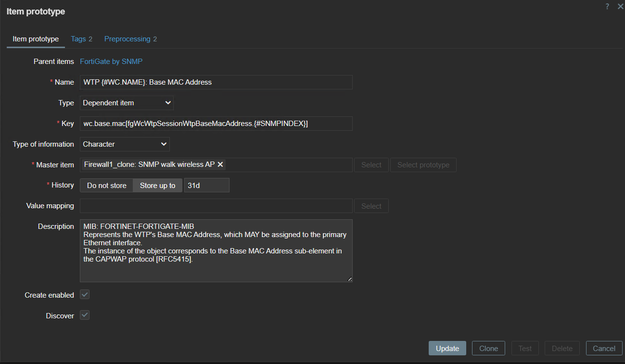Remove the SNMP walk wireless AP master item
Viewport: 625px width, 364px height.
[x=220, y=164]
